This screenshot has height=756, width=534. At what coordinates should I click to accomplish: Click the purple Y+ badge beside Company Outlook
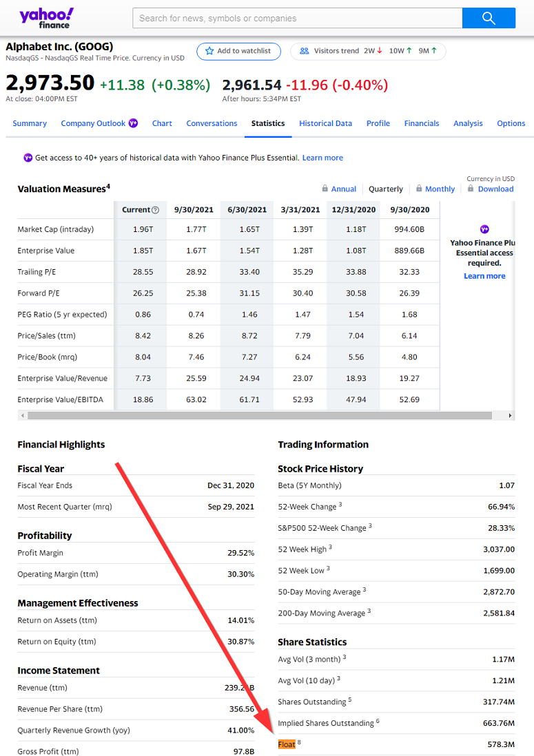(133, 123)
